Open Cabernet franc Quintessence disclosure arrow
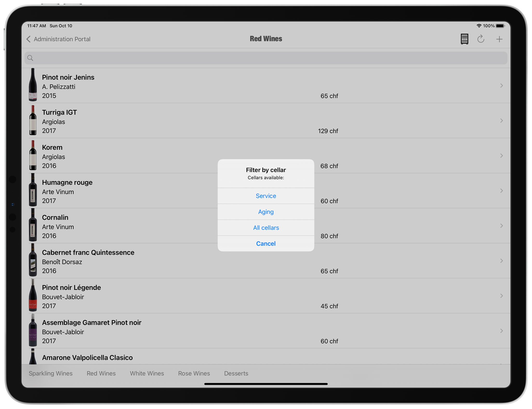This screenshot has width=532, height=409. point(501,261)
